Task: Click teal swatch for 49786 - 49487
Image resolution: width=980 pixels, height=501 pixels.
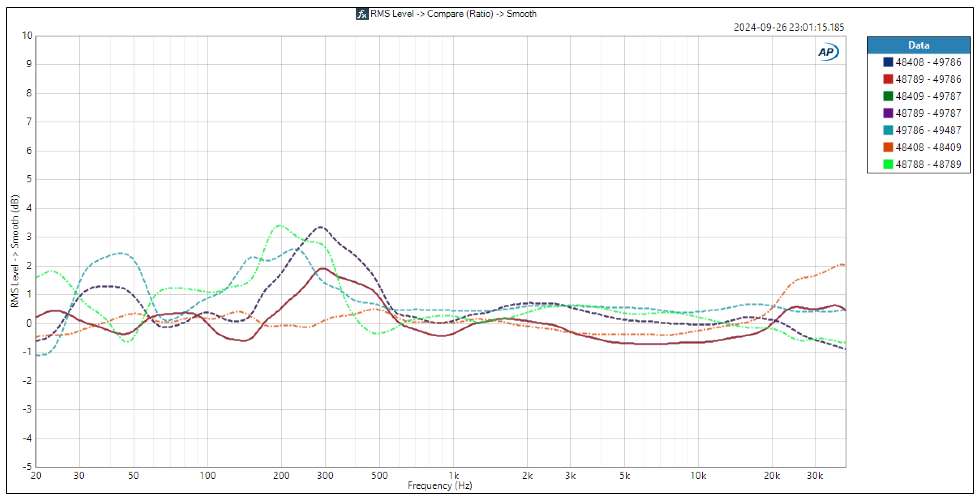Action: click(x=888, y=130)
